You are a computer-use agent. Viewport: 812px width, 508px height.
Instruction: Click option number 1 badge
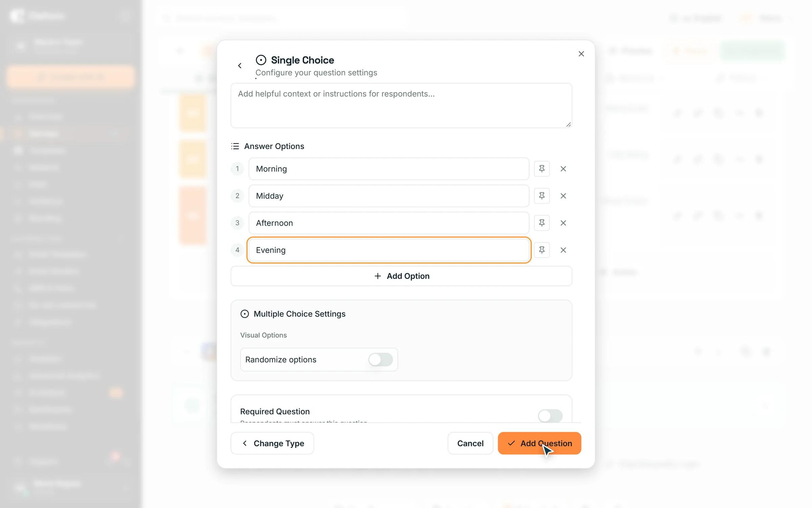pos(237,169)
